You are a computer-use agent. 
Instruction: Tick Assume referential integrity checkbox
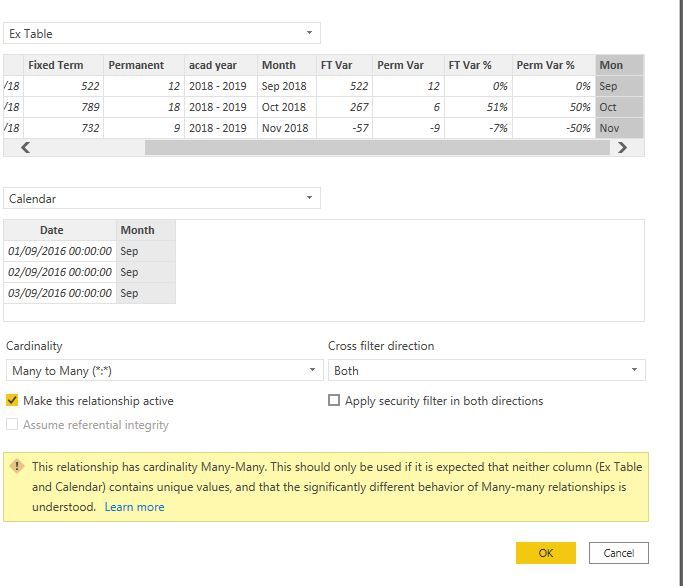pos(12,424)
